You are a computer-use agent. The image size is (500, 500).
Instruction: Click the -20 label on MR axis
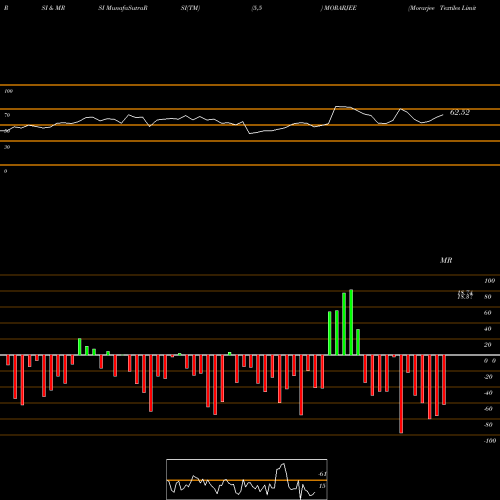point(488,377)
